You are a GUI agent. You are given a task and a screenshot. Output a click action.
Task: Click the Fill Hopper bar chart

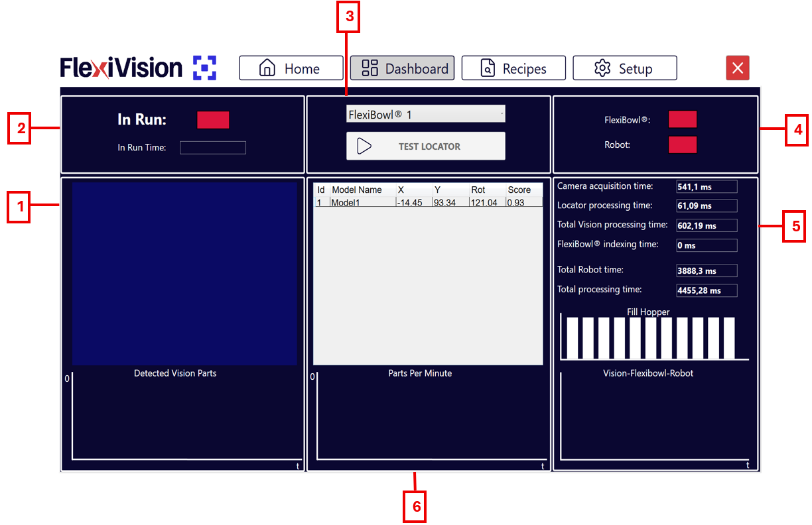(x=654, y=337)
